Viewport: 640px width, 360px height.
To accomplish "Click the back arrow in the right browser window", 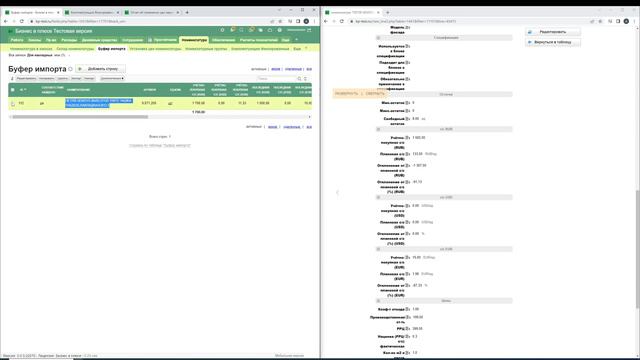I will point(326,21).
